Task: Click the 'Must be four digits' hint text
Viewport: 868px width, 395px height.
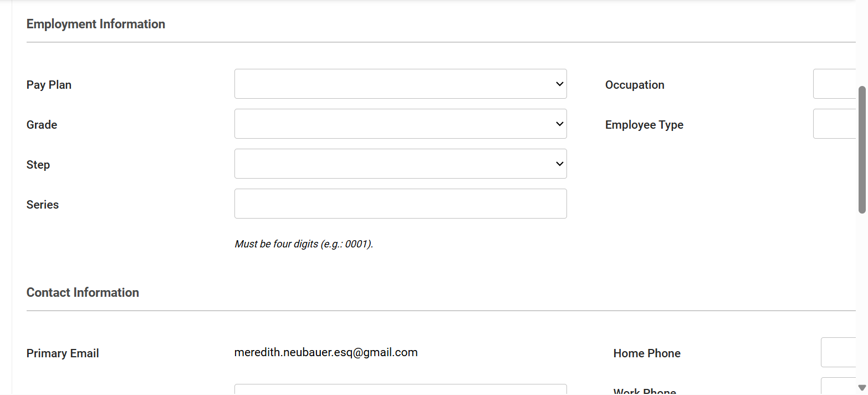Action: [x=304, y=244]
